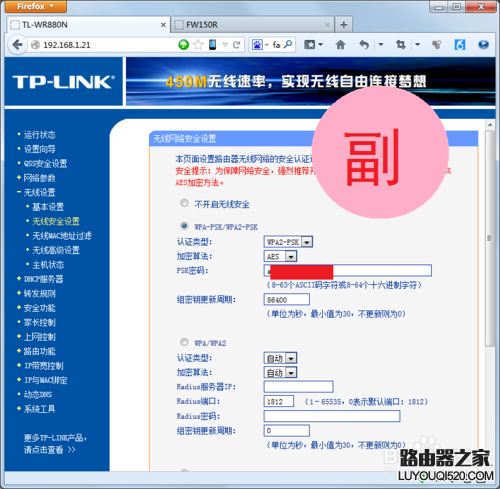
Task: Close the TL-WR880N tab
Action: click(163, 25)
